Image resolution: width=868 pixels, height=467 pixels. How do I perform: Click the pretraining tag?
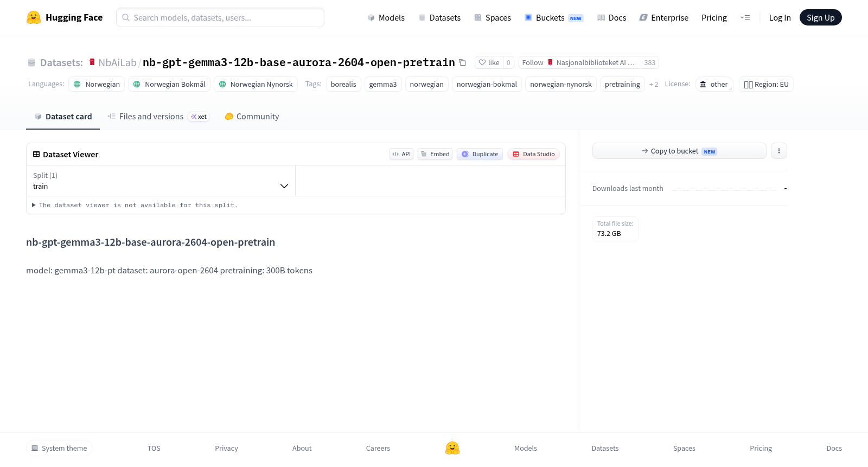pos(622,84)
